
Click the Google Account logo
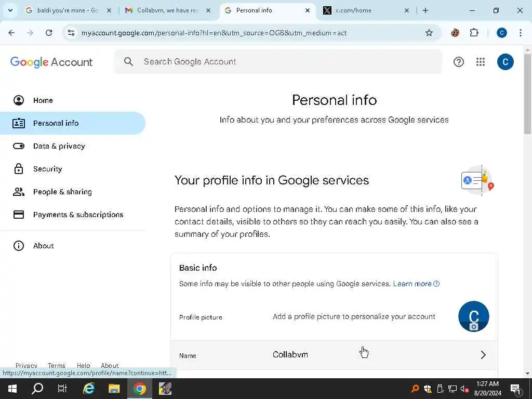51,62
